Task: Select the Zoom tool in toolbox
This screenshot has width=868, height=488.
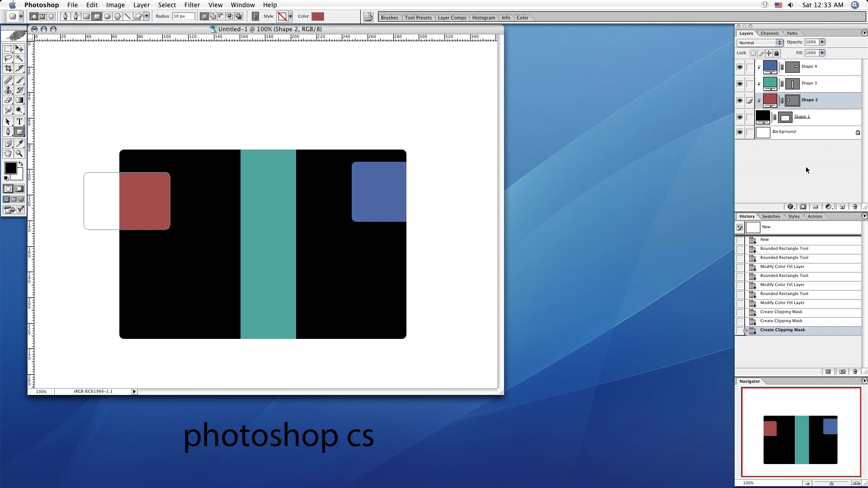Action: pyautogui.click(x=19, y=154)
